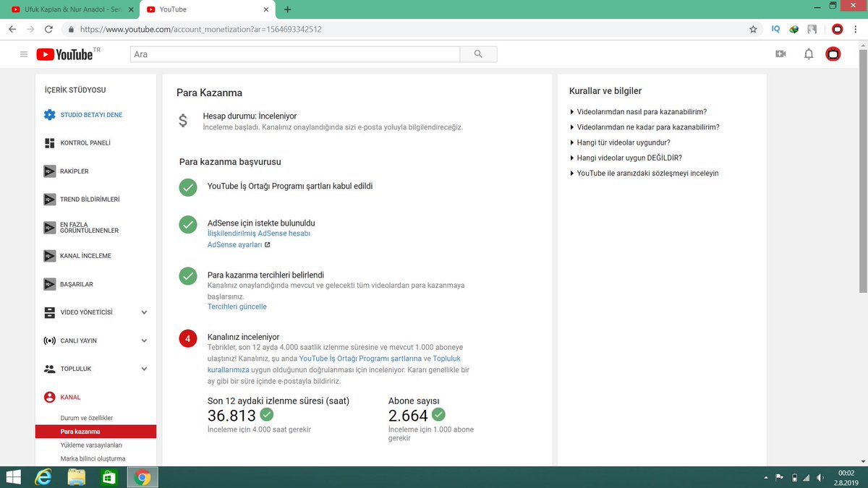Image resolution: width=868 pixels, height=488 pixels.
Task: Click 'Hesap durumu: İnceleniyor' text
Action: click(x=250, y=116)
